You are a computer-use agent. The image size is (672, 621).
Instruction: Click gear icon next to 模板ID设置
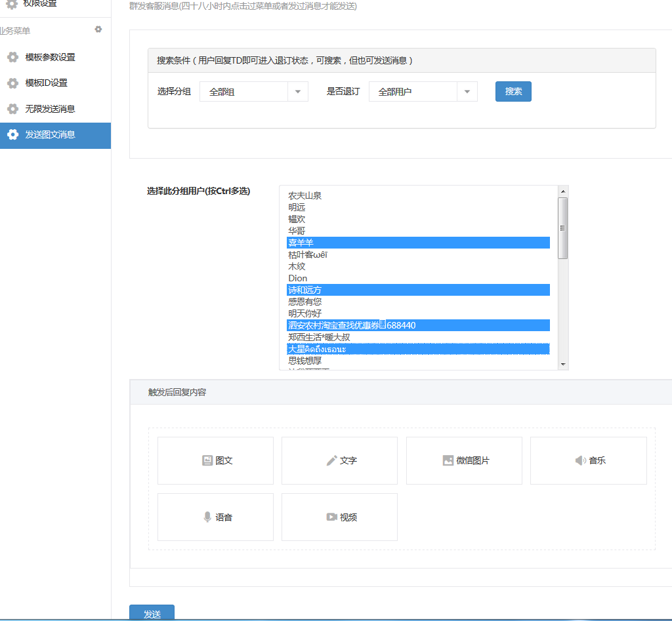tap(13, 83)
